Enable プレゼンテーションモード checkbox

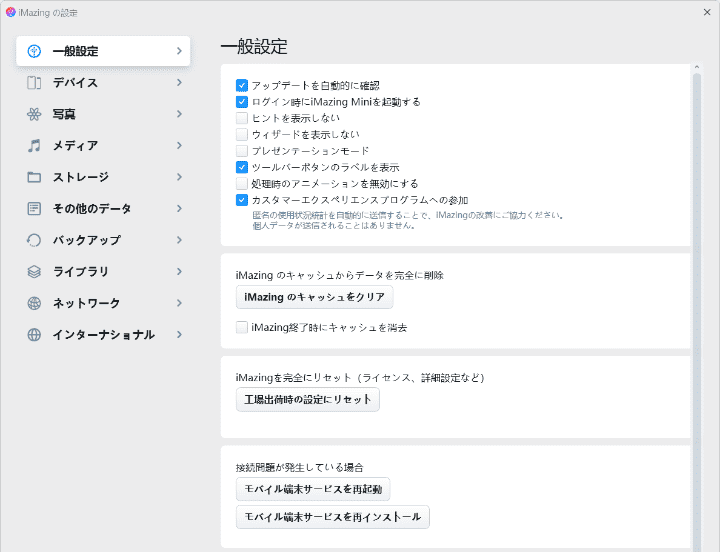coord(242,151)
